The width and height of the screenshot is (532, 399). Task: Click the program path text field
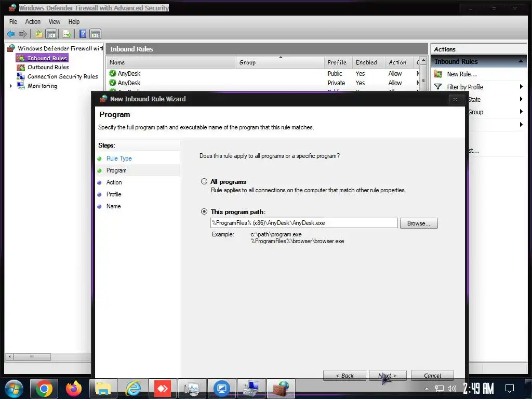(x=304, y=223)
